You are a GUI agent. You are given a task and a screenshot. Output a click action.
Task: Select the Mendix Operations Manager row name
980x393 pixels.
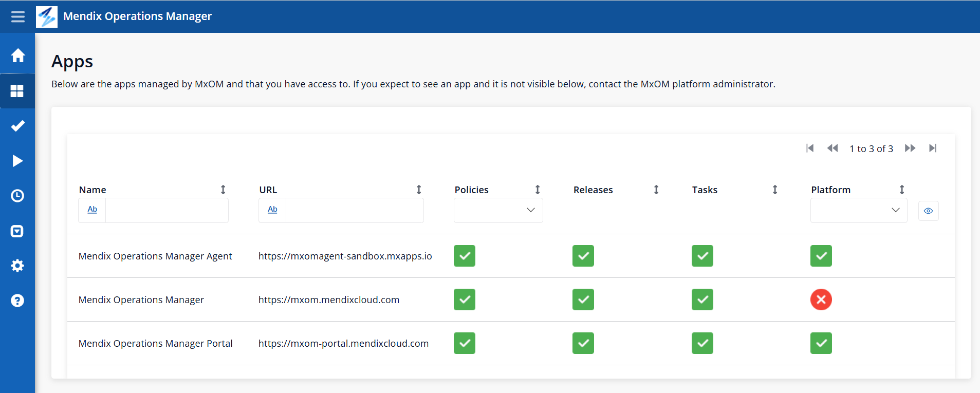[141, 300]
